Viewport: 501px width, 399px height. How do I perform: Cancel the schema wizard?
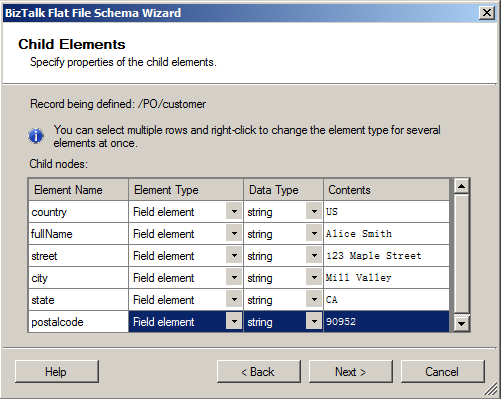[x=442, y=371]
